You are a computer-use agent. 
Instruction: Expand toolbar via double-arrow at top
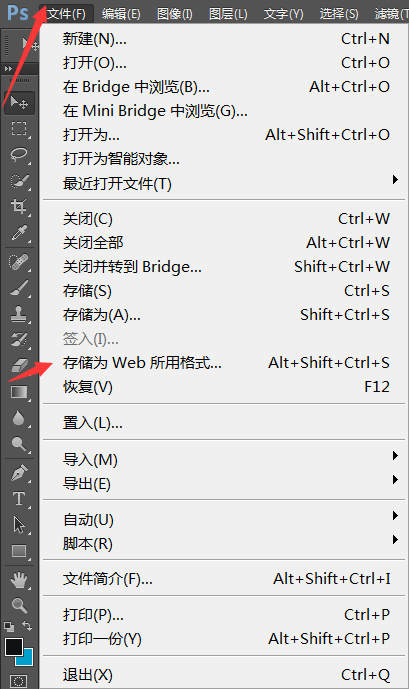(x=8, y=69)
